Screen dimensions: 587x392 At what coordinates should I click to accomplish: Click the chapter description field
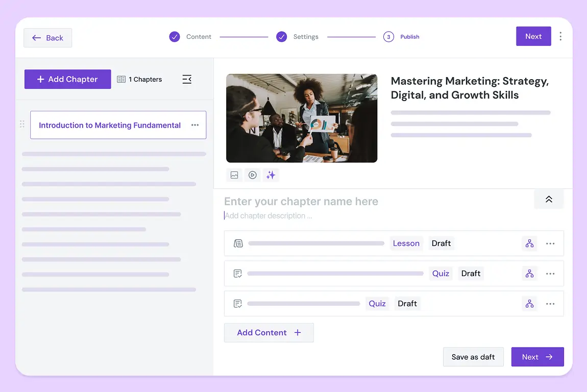268,216
